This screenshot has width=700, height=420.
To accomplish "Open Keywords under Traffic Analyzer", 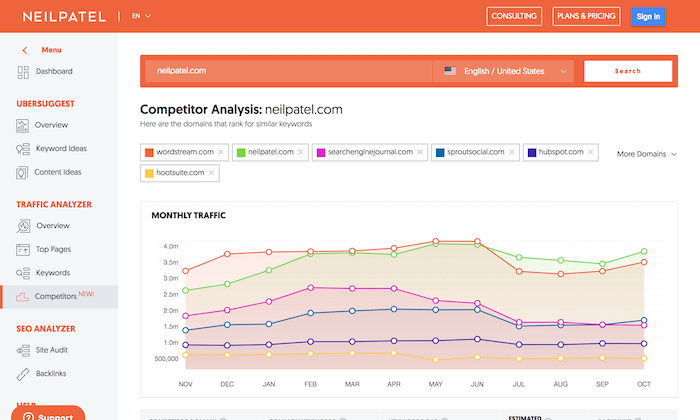I will pyautogui.click(x=53, y=272).
